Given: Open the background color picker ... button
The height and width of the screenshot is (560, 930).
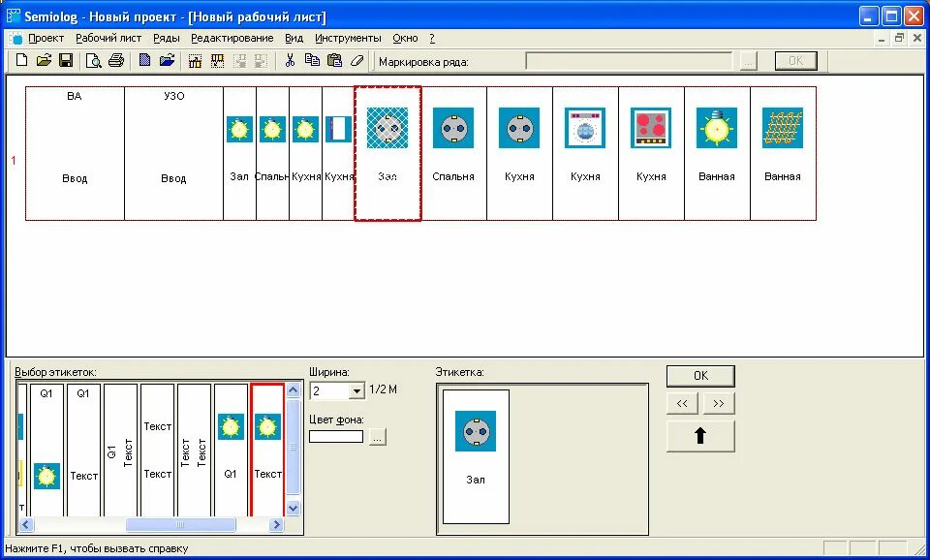Looking at the screenshot, I should 377,437.
